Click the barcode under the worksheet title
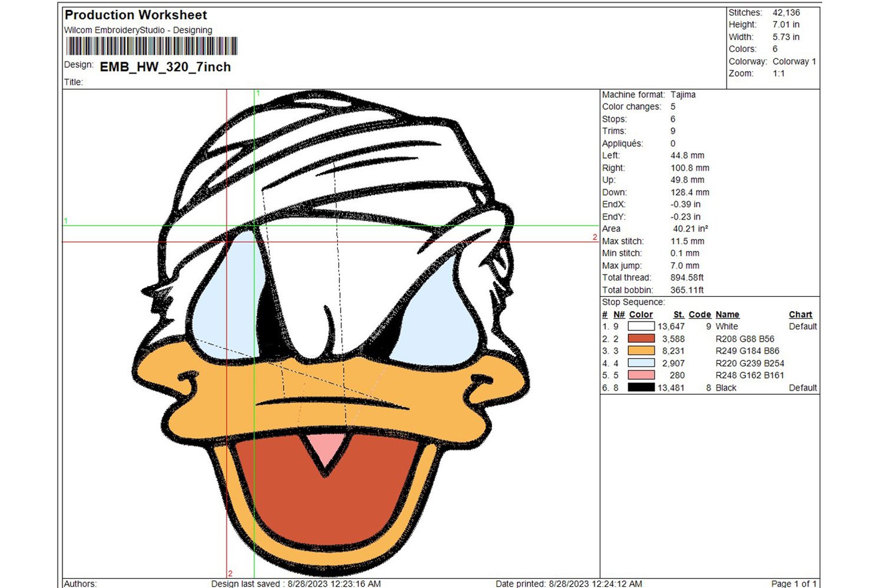Screen dimensions: 884x588 [152, 46]
